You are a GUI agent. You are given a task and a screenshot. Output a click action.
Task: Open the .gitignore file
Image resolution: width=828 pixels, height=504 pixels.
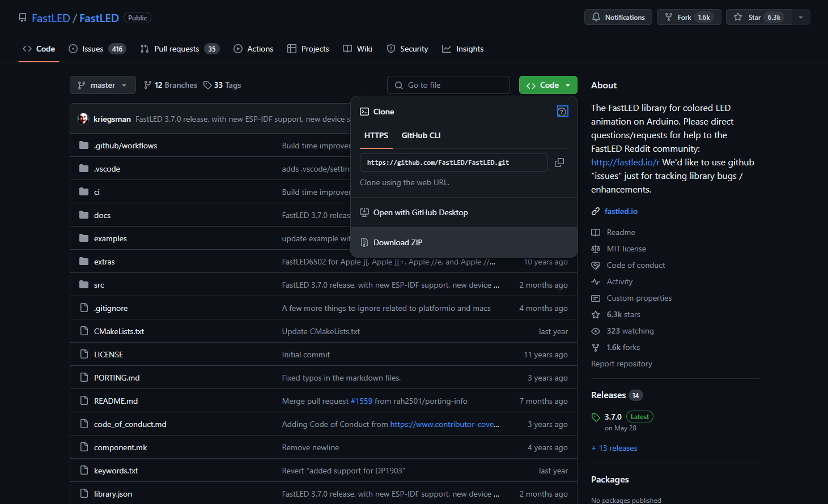[x=111, y=308]
